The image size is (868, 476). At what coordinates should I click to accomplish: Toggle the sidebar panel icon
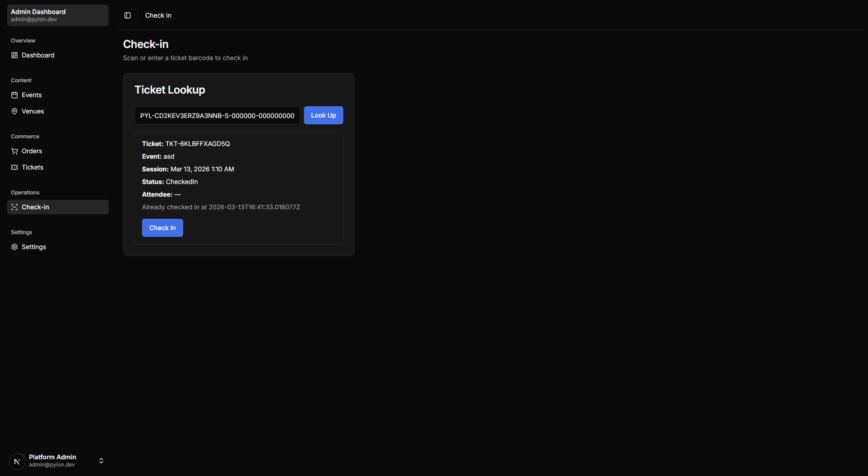128,15
